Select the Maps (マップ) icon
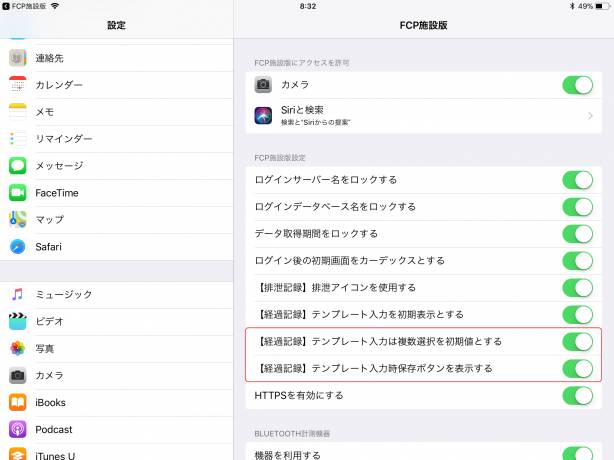The image size is (614, 460). tap(18, 219)
